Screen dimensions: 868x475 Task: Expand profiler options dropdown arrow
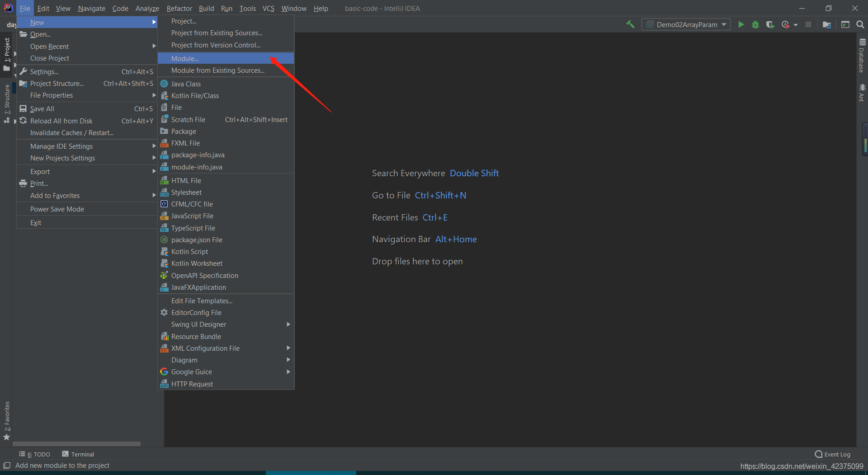point(796,25)
